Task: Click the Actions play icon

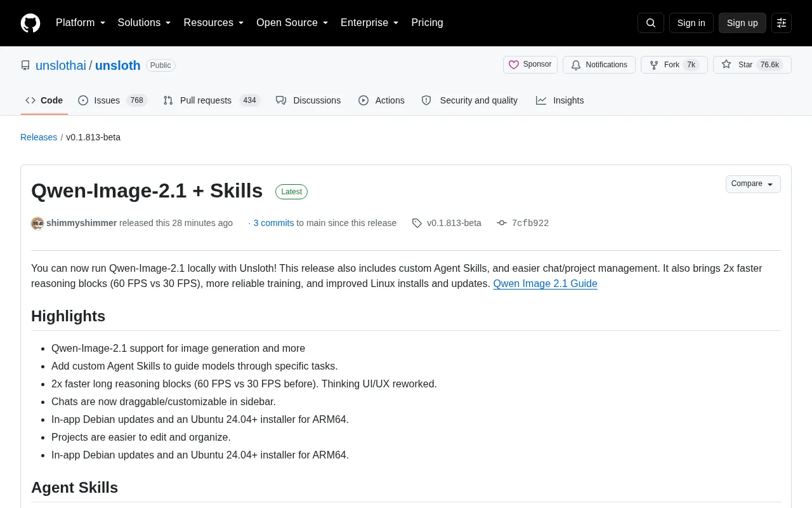Action: [363, 100]
